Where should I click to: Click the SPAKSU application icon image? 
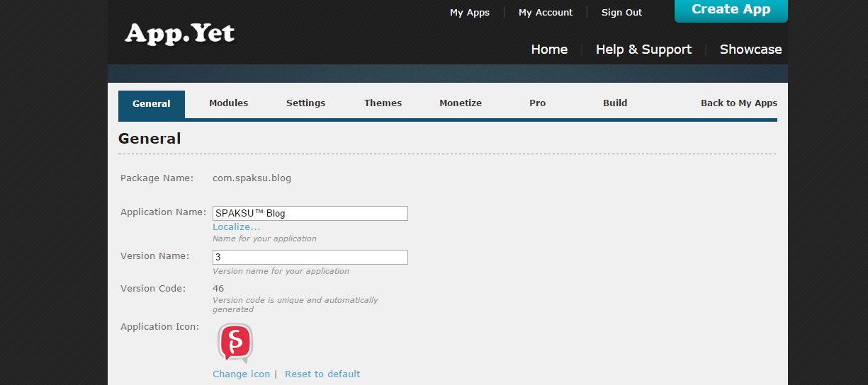point(235,343)
